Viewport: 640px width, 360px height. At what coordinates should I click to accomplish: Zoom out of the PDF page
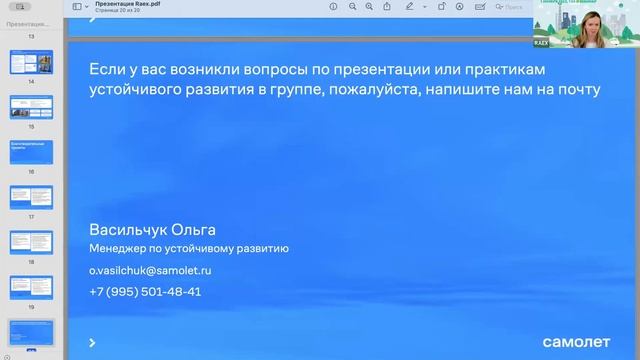coord(352,7)
